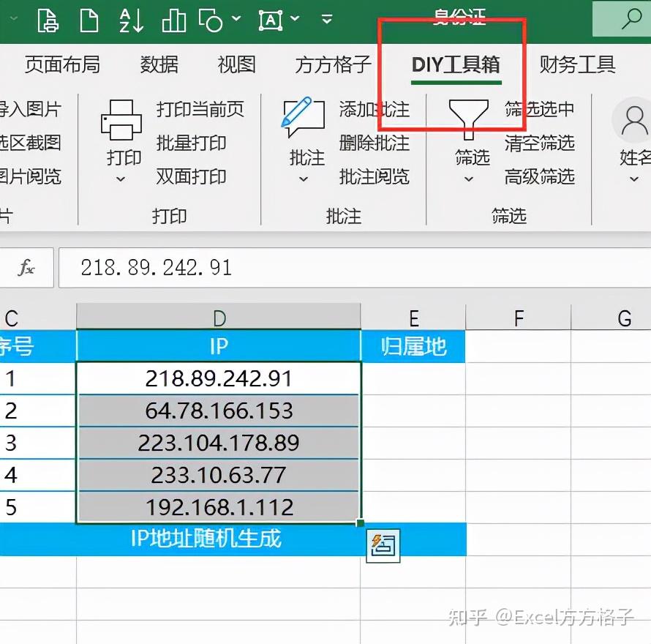Switch to the 数据 ribbon tab
Screen dimensions: 651x644
(158, 65)
